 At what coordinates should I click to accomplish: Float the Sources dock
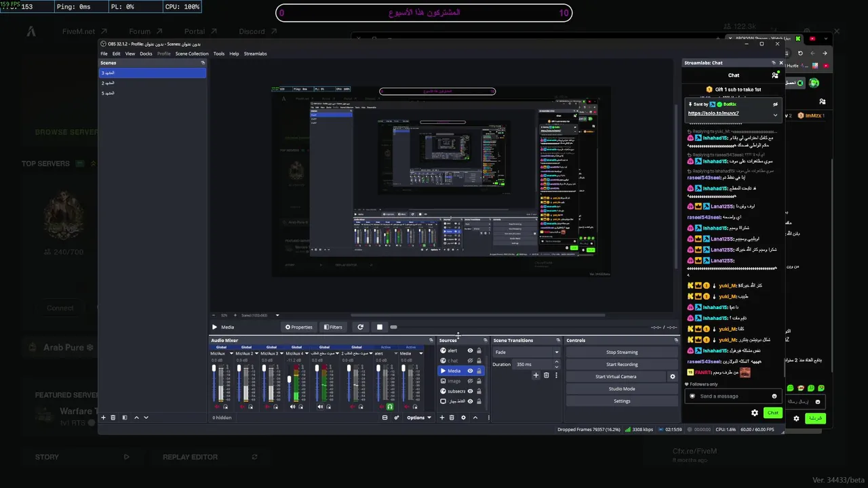click(x=485, y=340)
